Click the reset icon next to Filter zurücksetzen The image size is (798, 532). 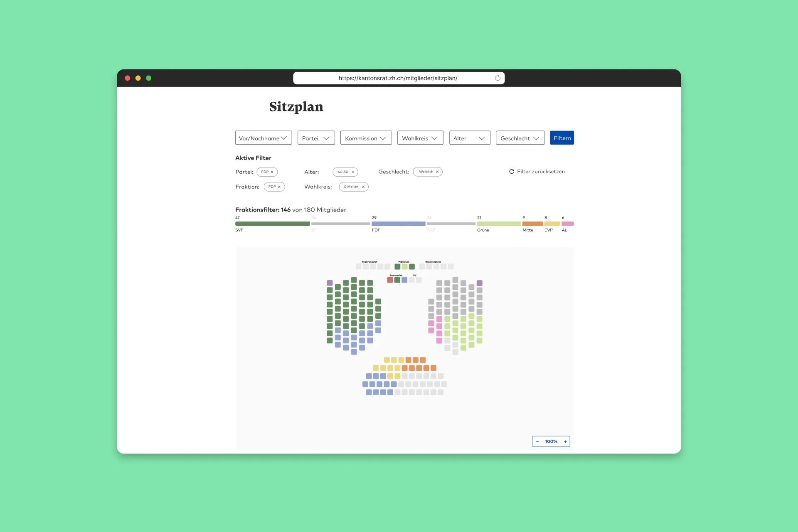coord(512,172)
